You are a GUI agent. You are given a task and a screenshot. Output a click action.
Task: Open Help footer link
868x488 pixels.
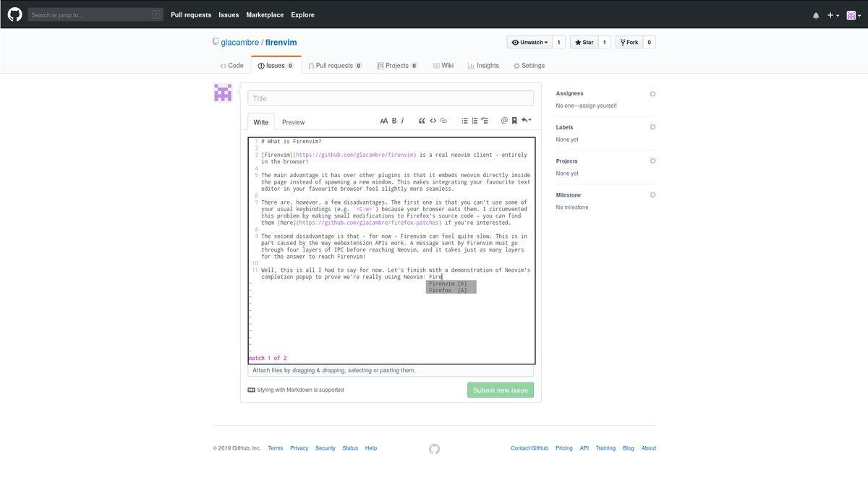click(x=371, y=448)
